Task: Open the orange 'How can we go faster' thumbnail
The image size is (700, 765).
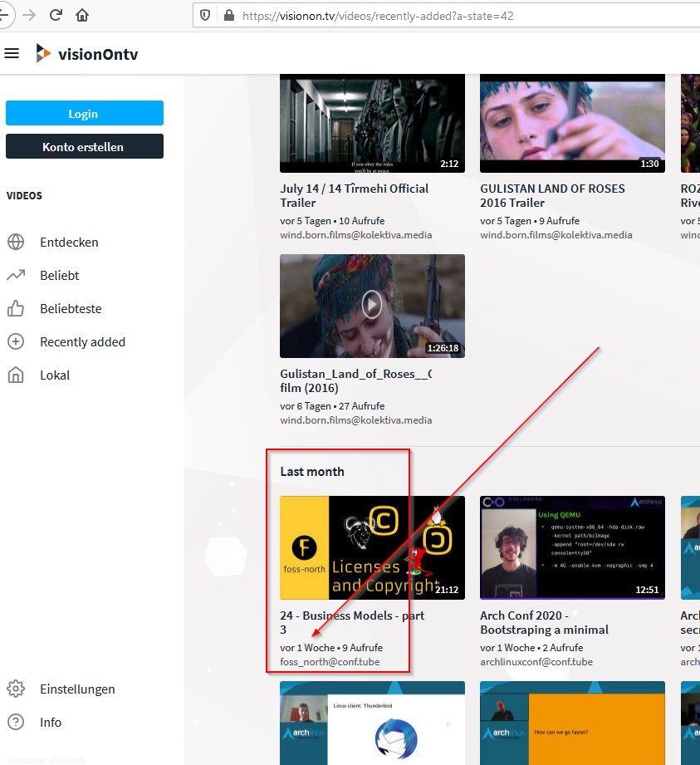Action: click(572, 723)
